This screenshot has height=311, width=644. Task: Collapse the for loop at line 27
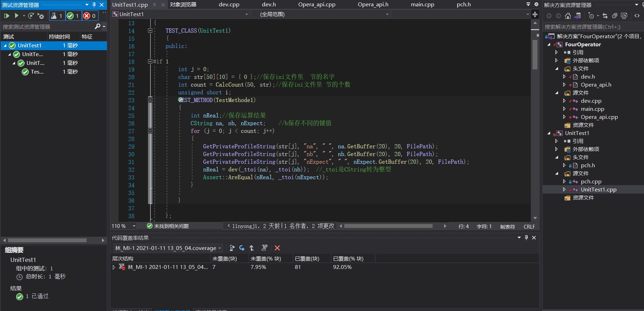pyautogui.click(x=150, y=131)
